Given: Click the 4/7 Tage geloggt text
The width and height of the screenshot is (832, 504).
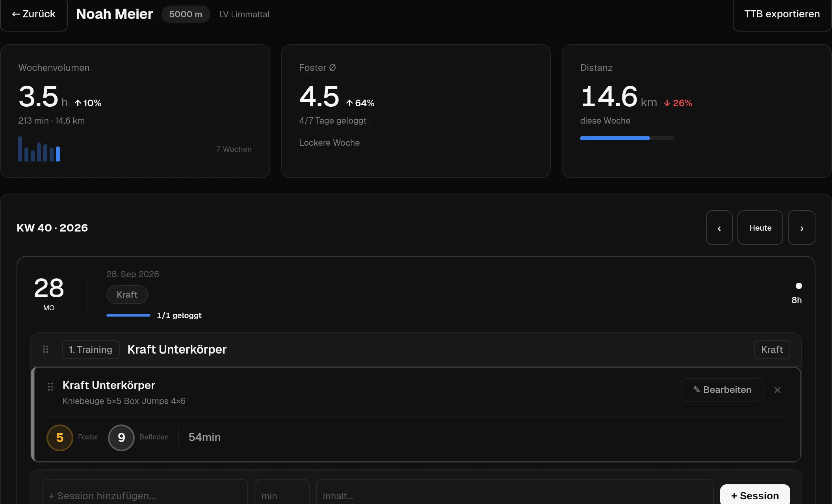Looking at the screenshot, I should tap(332, 120).
